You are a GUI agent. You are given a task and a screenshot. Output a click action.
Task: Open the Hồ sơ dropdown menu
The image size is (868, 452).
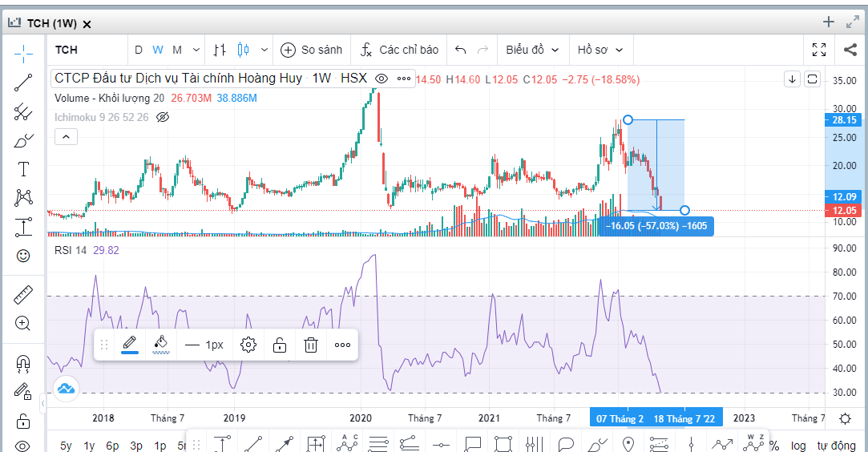coord(600,50)
